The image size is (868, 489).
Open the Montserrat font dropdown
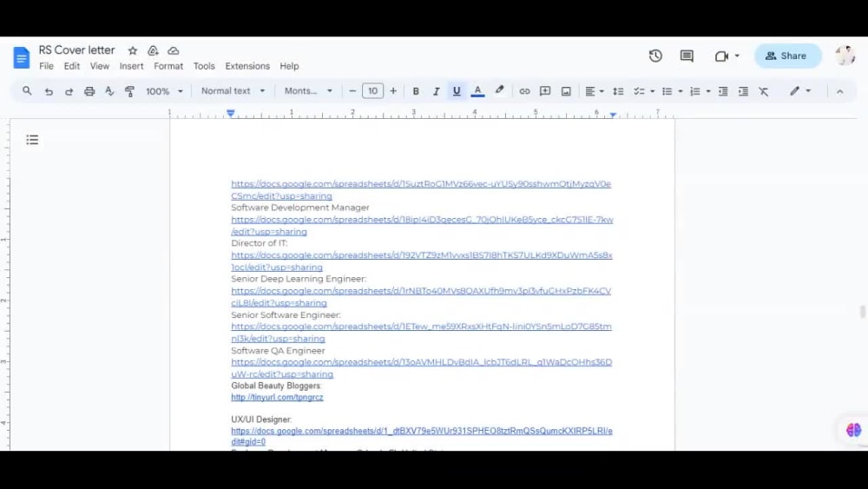(x=308, y=91)
